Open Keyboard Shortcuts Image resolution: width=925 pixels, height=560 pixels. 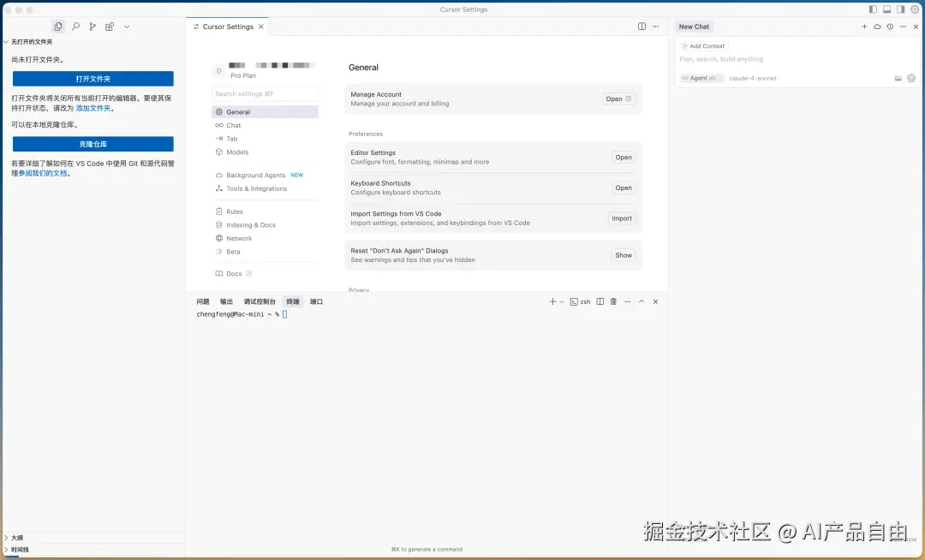click(624, 188)
